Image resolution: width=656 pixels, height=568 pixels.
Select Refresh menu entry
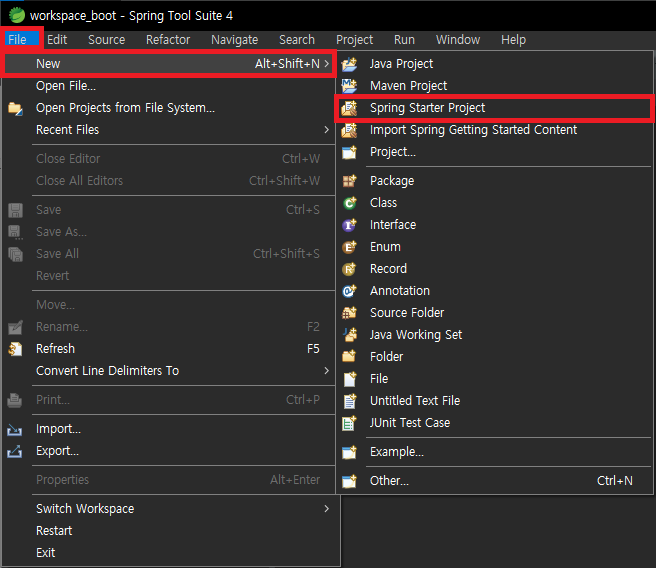(169, 349)
